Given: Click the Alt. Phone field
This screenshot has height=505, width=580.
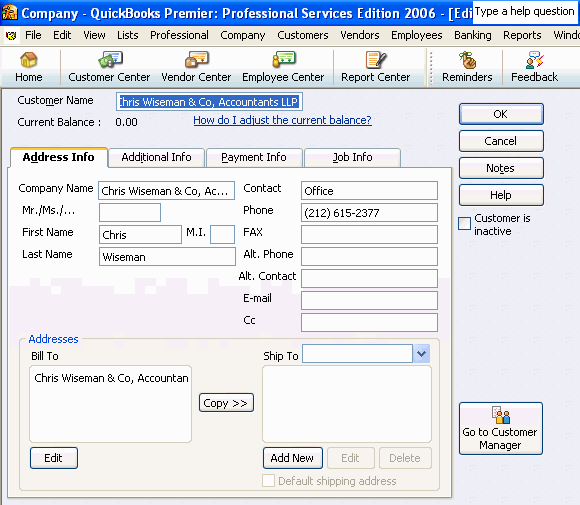Looking at the screenshot, I should click(369, 256).
